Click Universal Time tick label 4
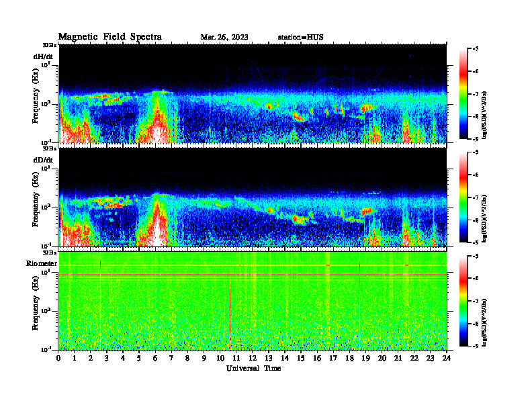The height and width of the screenshot is (411, 532). pos(123,359)
